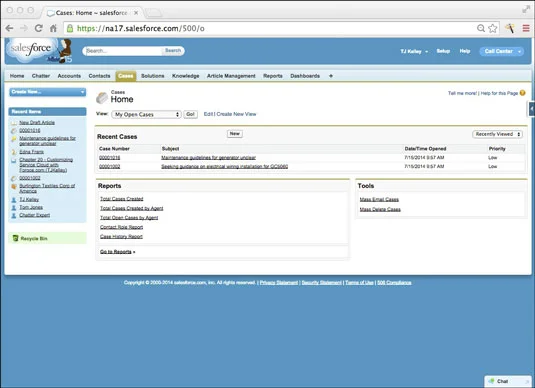Click the Help link in header

(x=465, y=51)
